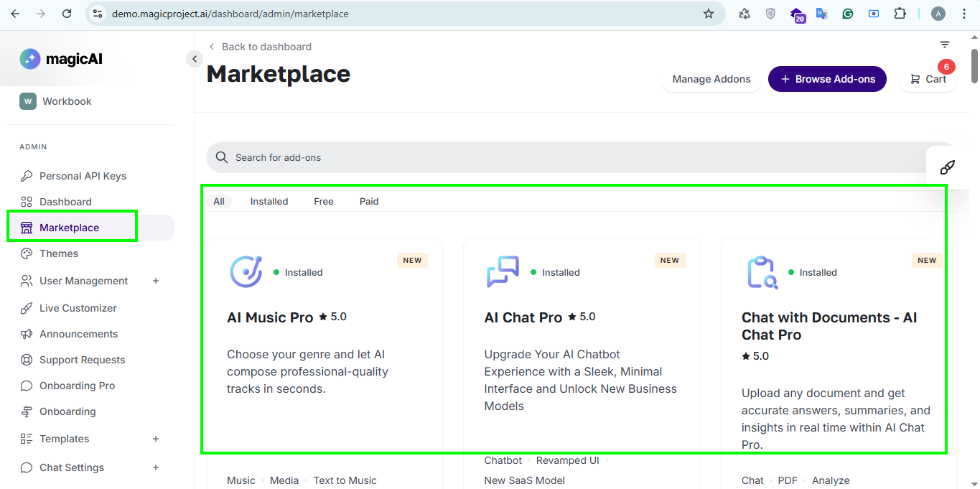This screenshot has width=980, height=489.
Task: Open the brush customizer floating icon
Action: [948, 167]
